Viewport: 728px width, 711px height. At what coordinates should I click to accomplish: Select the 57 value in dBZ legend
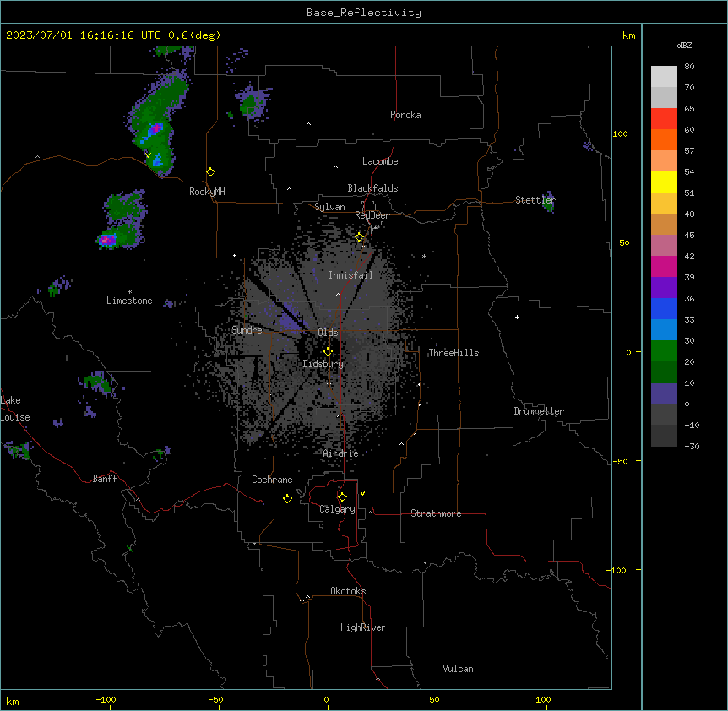pos(689,151)
